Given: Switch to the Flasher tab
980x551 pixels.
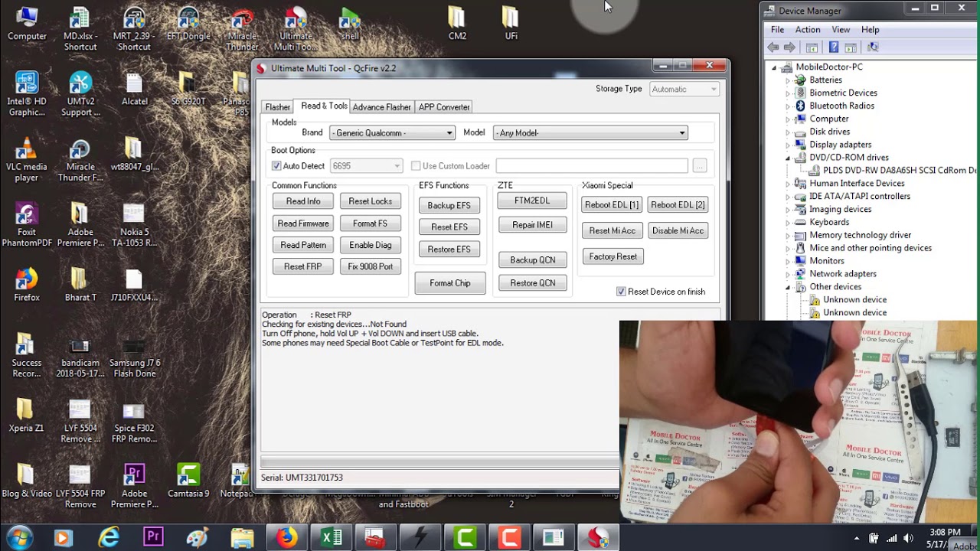Looking at the screenshot, I should click(x=277, y=107).
